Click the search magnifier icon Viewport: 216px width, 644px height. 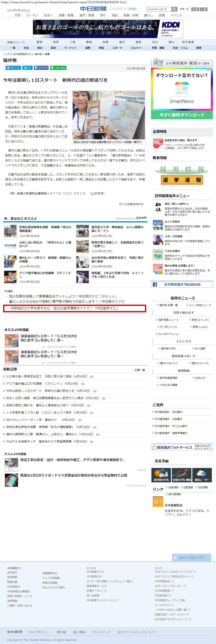click(174, 9)
